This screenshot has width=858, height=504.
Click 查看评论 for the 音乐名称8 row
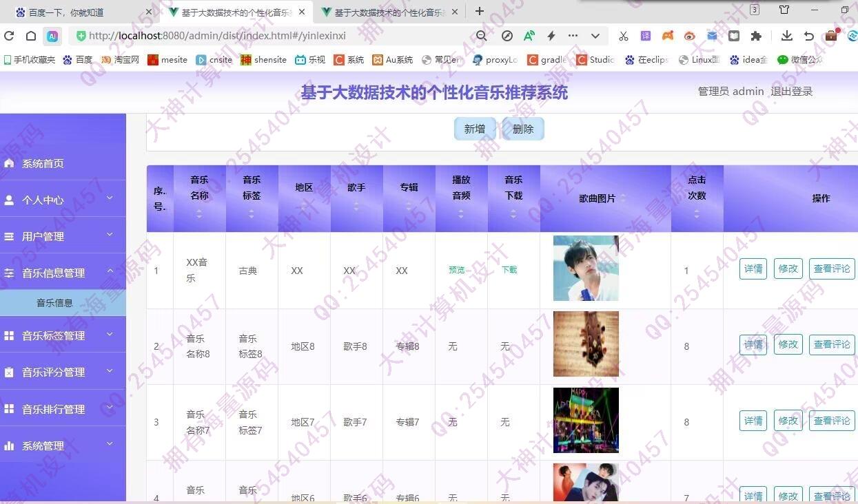pyautogui.click(x=832, y=344)
